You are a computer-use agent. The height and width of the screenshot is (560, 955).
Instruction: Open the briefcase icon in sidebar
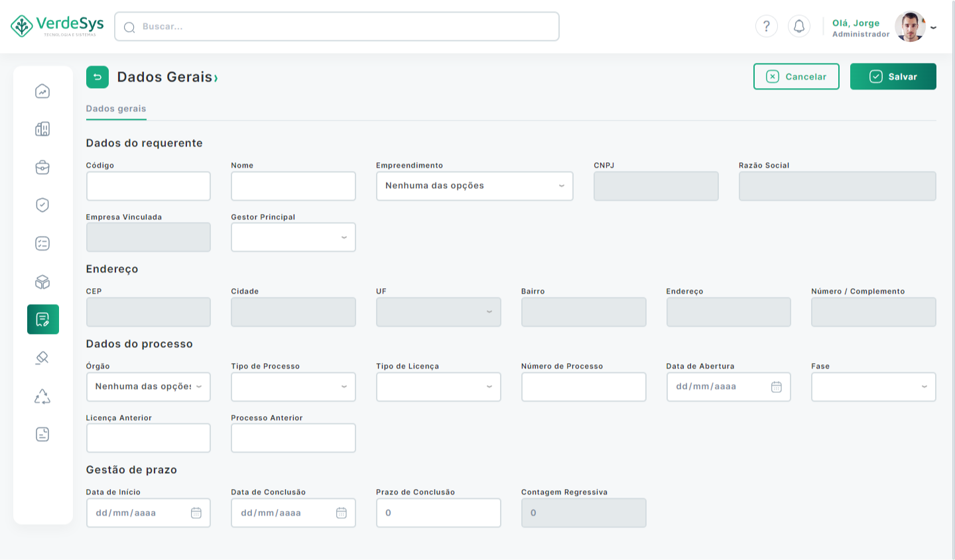click(x=42, y=168)
